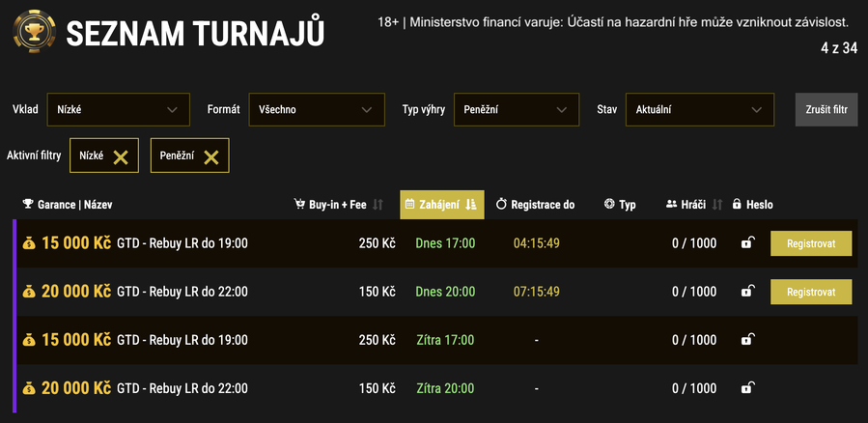Sort by Buy-in + Fee arrows icon
Screen dimensions: 868x423
pos(378,205)
